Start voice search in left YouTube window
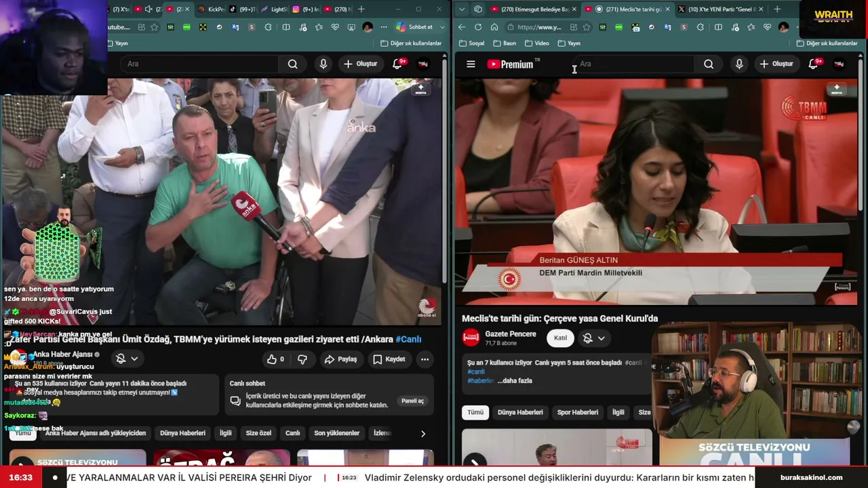This screenshot has height=488, width=868. [x=323, y=64]
